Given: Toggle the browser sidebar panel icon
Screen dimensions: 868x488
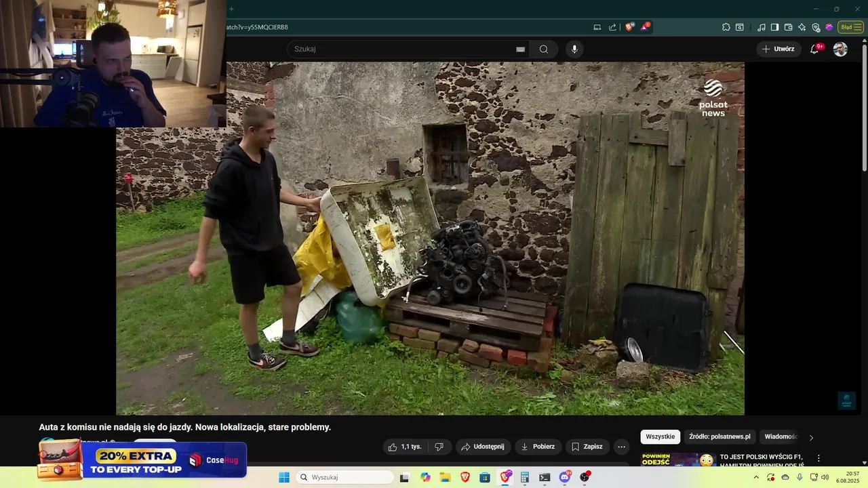Looking at the screenshot, I should 774,27.
